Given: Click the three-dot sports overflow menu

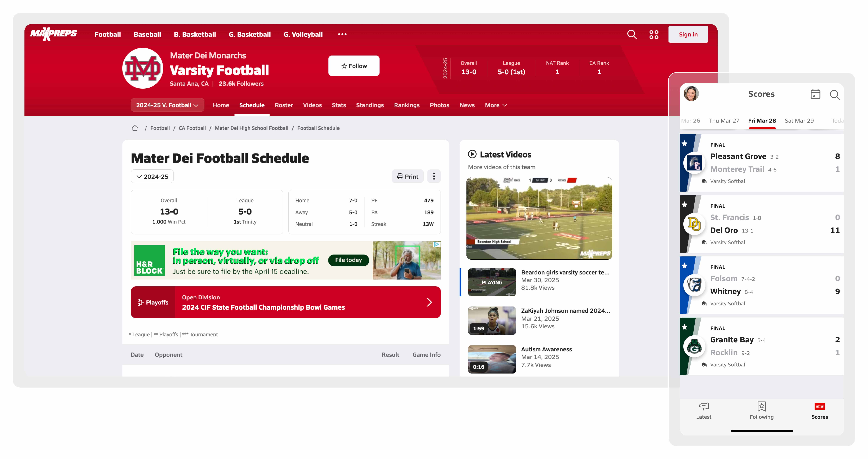Looking at the screenshot, I should pos(342,34).
